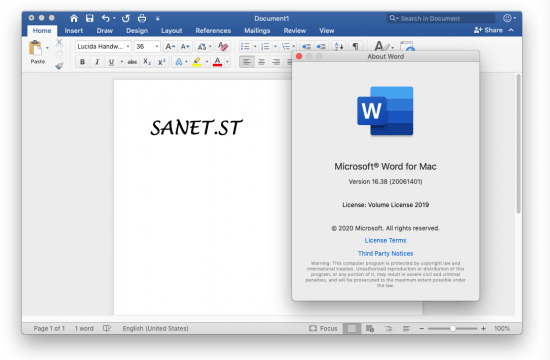Sort text with A-Z icon
Screen dimensions: 550x360
click(339, 47)
